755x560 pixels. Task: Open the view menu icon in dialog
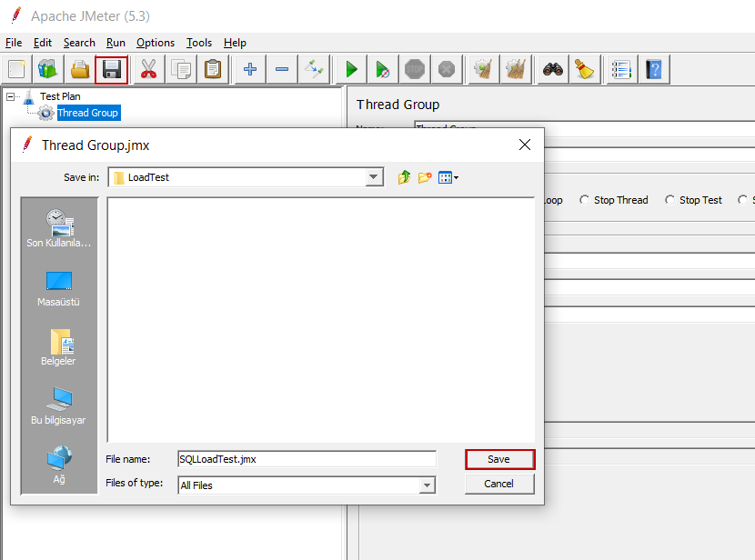tap(448, 177)
